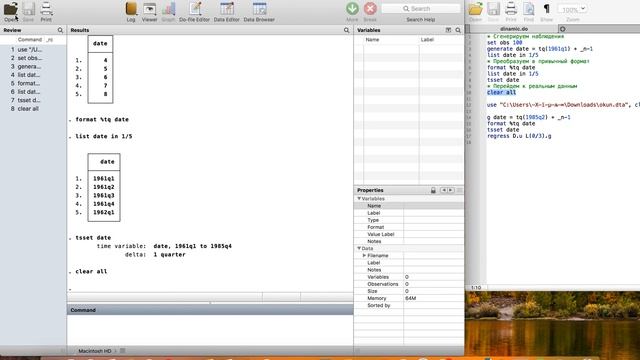Open the Data Editor
The height and width of the screenshot is (360, 640).
pos(227,11)
